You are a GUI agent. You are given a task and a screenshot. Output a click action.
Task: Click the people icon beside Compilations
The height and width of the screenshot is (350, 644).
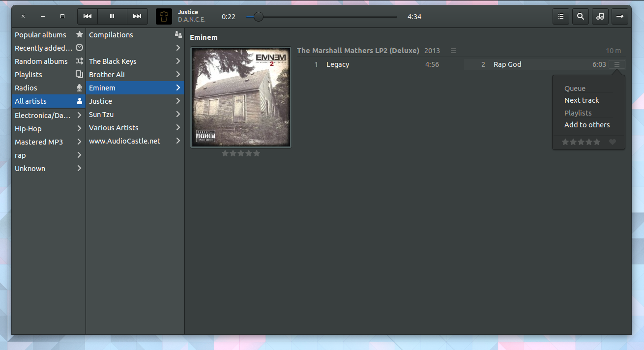pyautogui.click(x=178, y=34)
